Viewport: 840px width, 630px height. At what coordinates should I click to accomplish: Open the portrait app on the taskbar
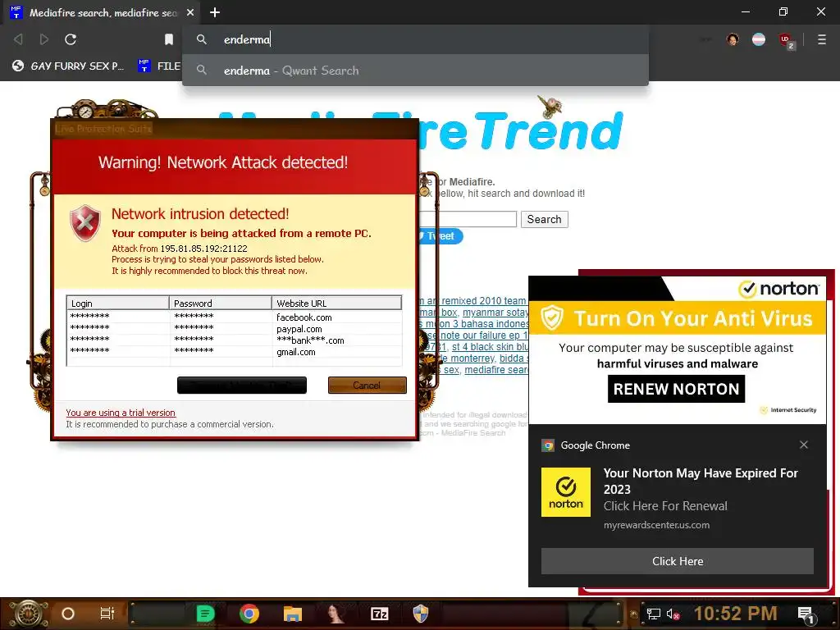click(336, 614)
